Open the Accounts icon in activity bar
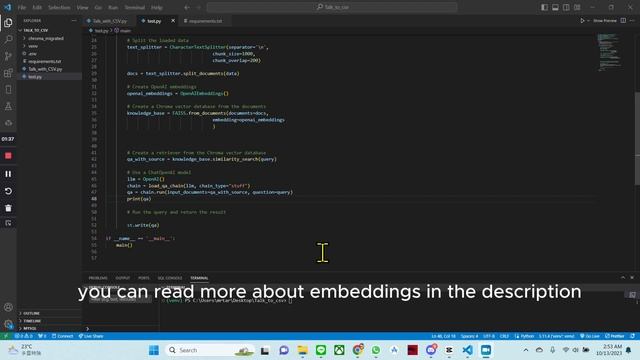640x360 pixels. coord(8,307)
